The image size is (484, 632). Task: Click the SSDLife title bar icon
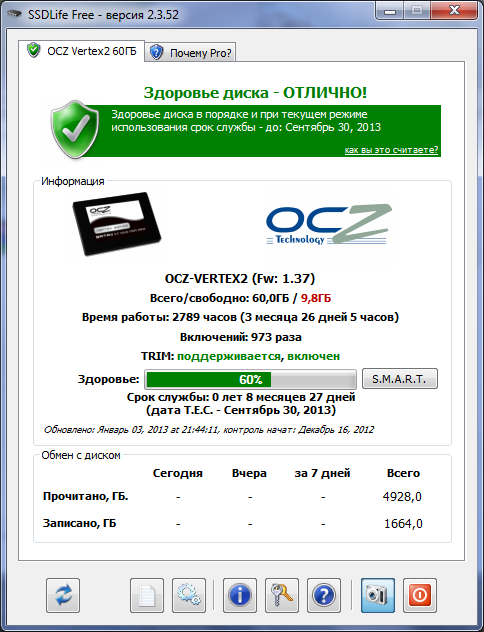point(15,14)
